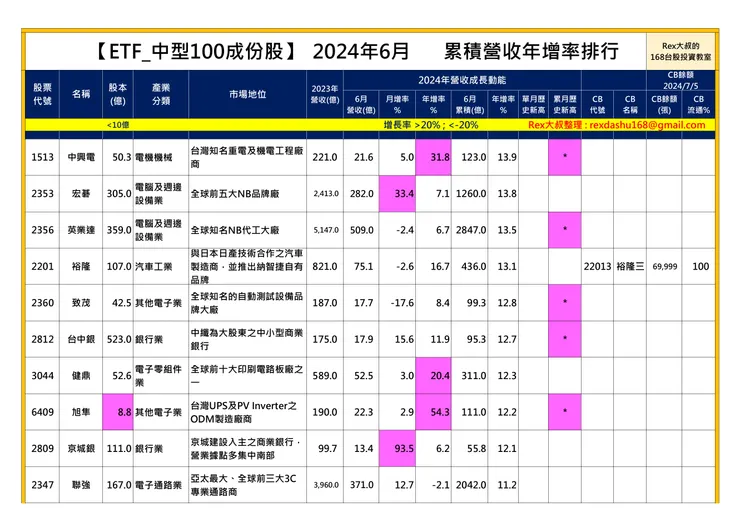The height and width of the screenshot is (523, 740).
Task: Click cumulative revenue 2847.0
Action: 471,230
